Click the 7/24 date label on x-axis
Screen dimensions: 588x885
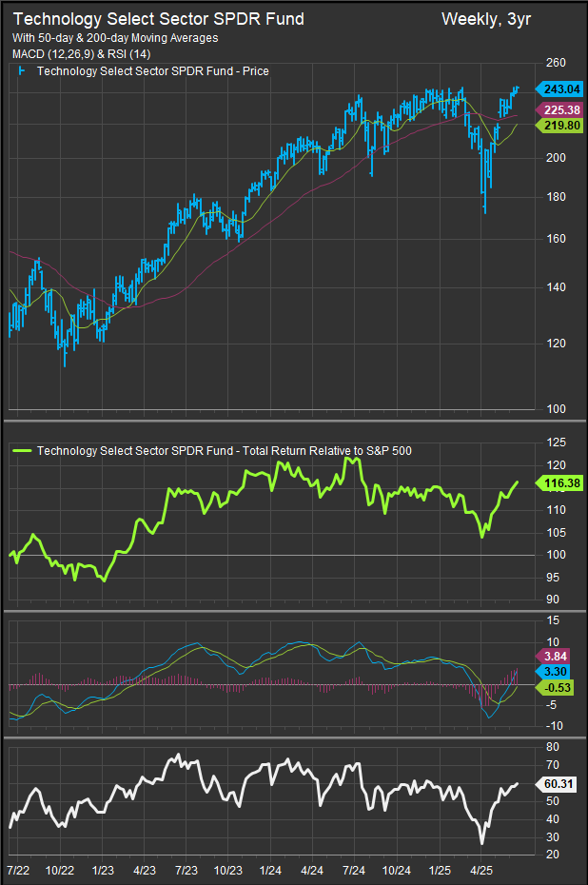pos(354,870)
